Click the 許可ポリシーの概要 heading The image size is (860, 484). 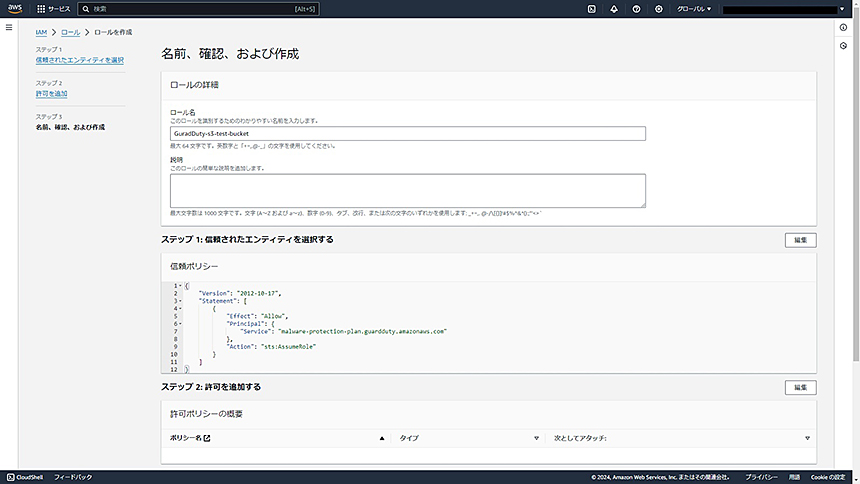[206, 414]
